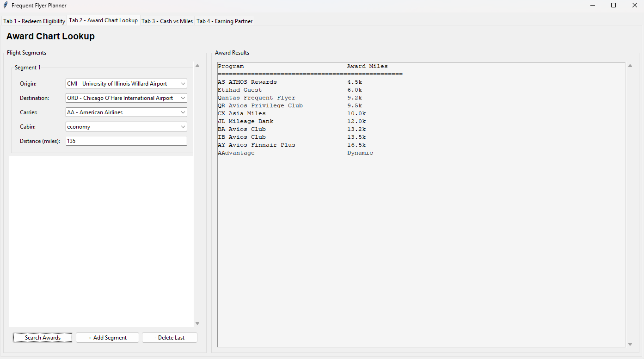Open the Destination airport dropdown

tap(183, 98)
